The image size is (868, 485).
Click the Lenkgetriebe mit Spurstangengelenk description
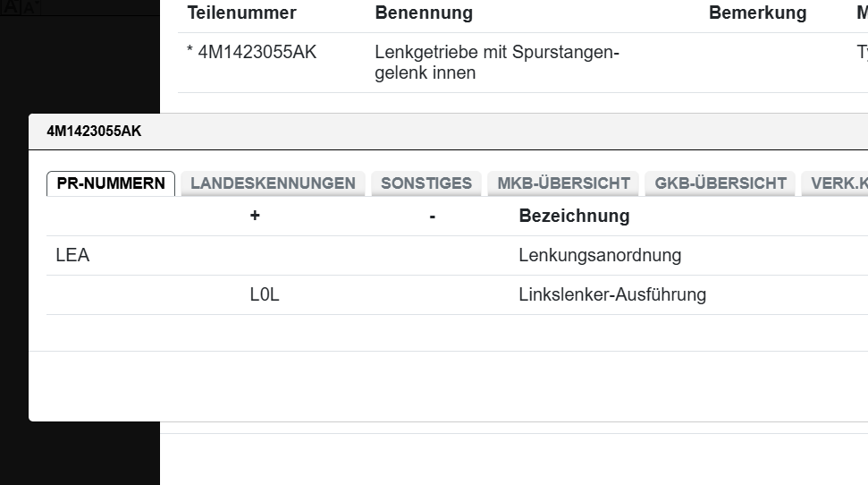[496, 63]
